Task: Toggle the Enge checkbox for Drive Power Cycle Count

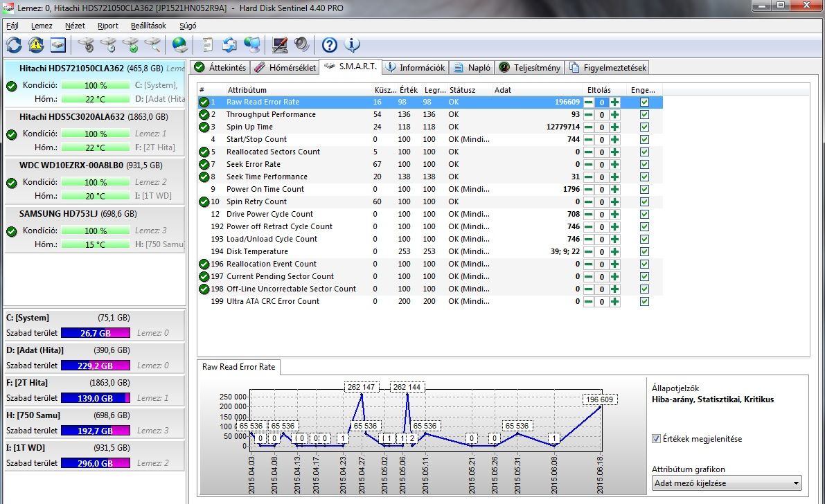Action: (x=644, y=214)
